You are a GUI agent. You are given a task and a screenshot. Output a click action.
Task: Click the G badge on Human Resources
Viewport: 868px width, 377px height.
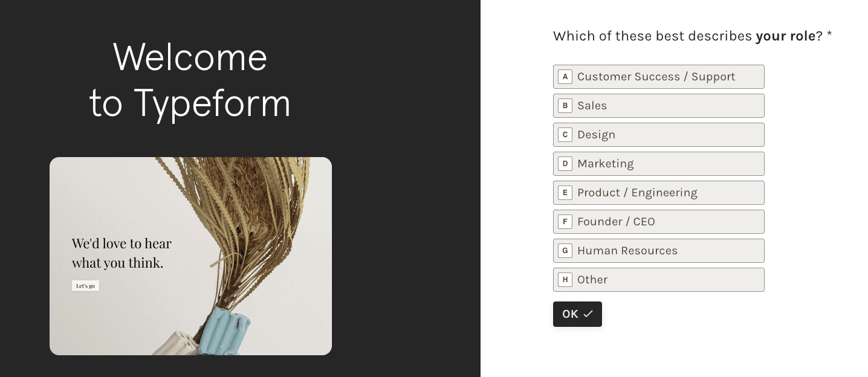565,251
